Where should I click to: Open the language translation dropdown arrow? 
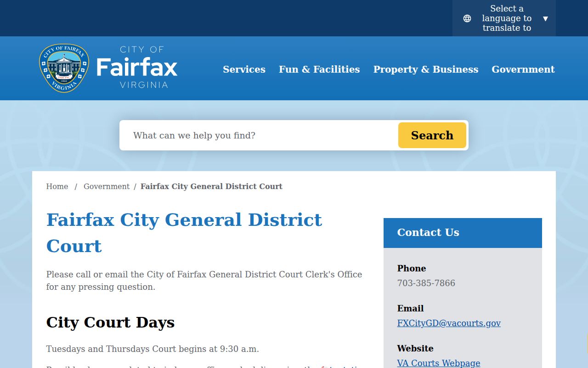(x=545, y=18)
